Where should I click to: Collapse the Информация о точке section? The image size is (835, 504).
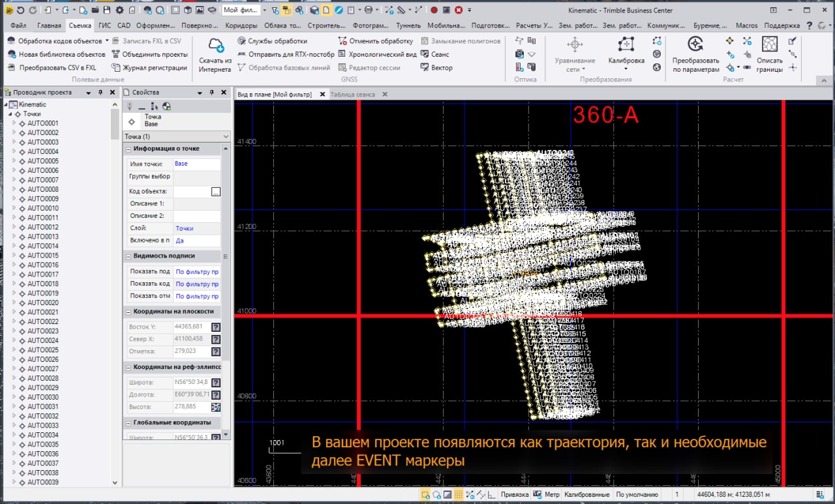pos(129,149)
